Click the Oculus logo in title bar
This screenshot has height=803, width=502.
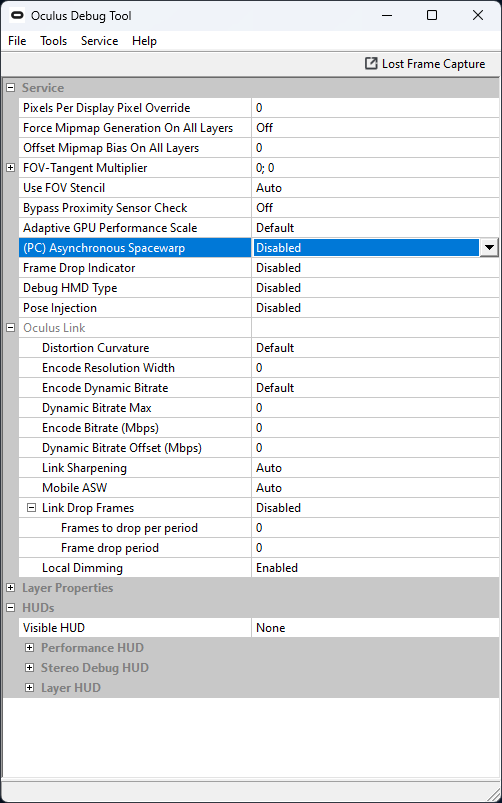17,15
